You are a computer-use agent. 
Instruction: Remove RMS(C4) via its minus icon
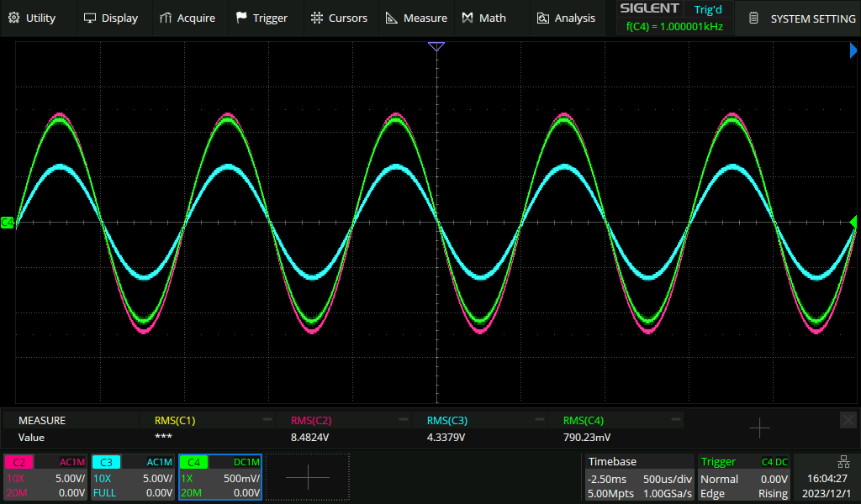click(675, 419)
